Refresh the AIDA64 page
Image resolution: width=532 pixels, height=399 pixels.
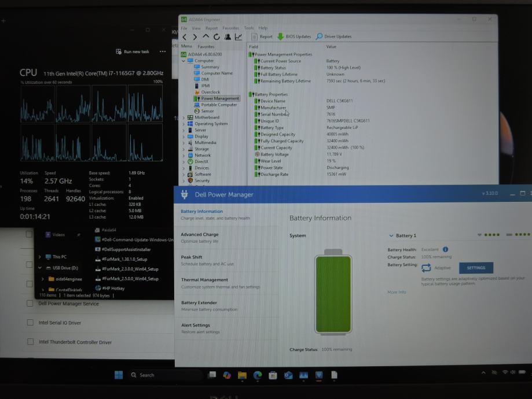217,36
